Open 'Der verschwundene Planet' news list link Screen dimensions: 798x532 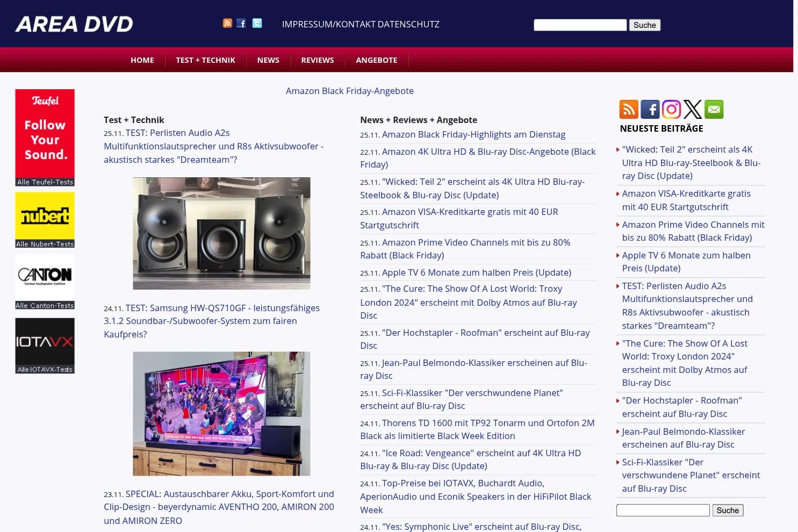(x=462, y=399)
